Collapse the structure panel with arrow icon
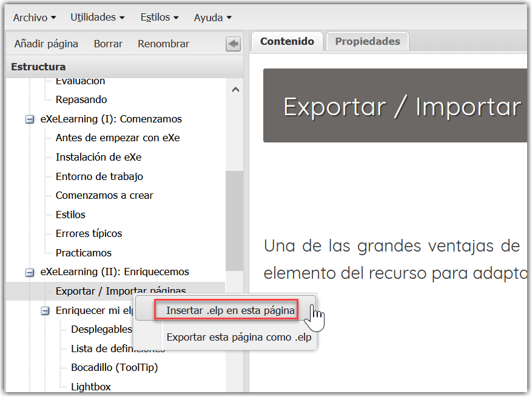The image size is (532, 397). (233, 44)
